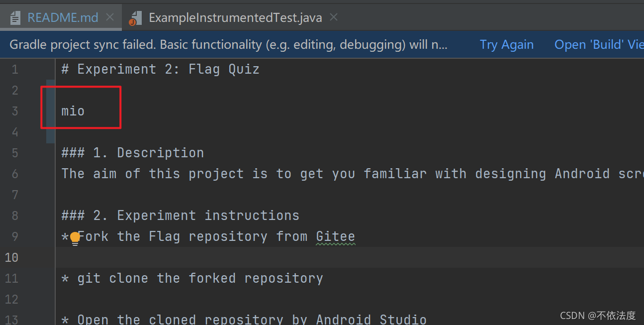Open the 'Build' View link
644x325 pixels.
[x=599, y=45]
